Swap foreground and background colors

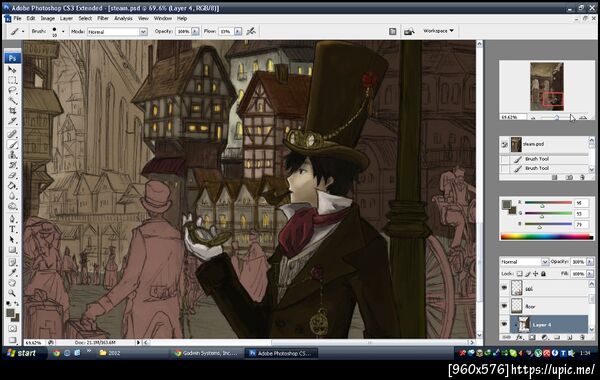[x=16, y=304]
